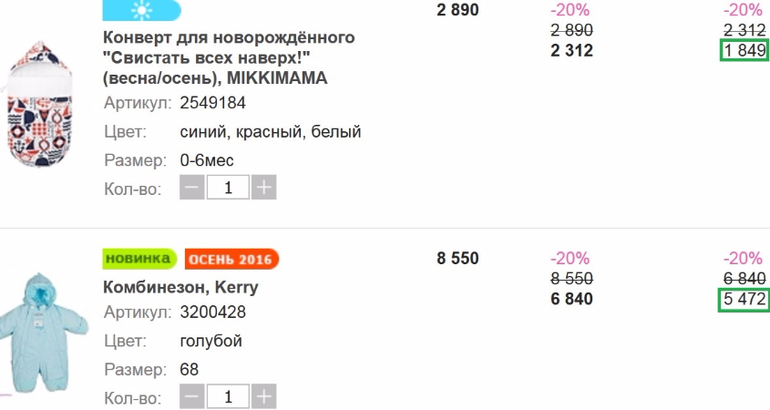This screenshot has width=770, height=410.
Task: Click the blue sun season badge
Action: pyautogui.click(x=141, y=11)
